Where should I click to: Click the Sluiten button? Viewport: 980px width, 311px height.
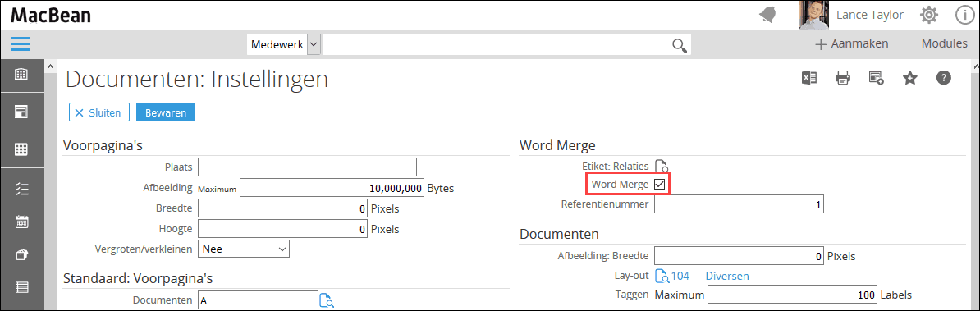(98, 112)
